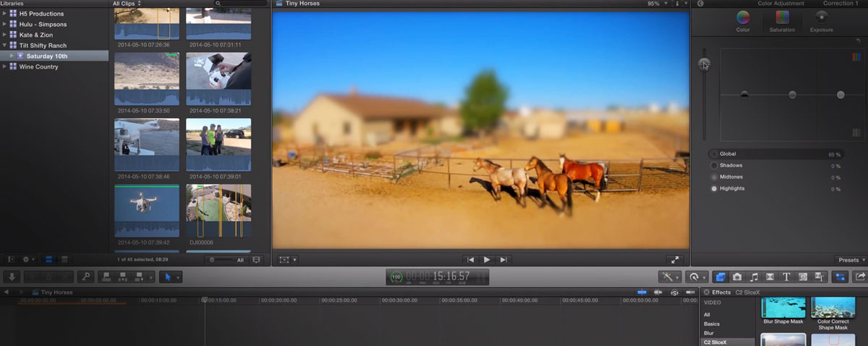Open the Presets dropdown

pos(851,260)
